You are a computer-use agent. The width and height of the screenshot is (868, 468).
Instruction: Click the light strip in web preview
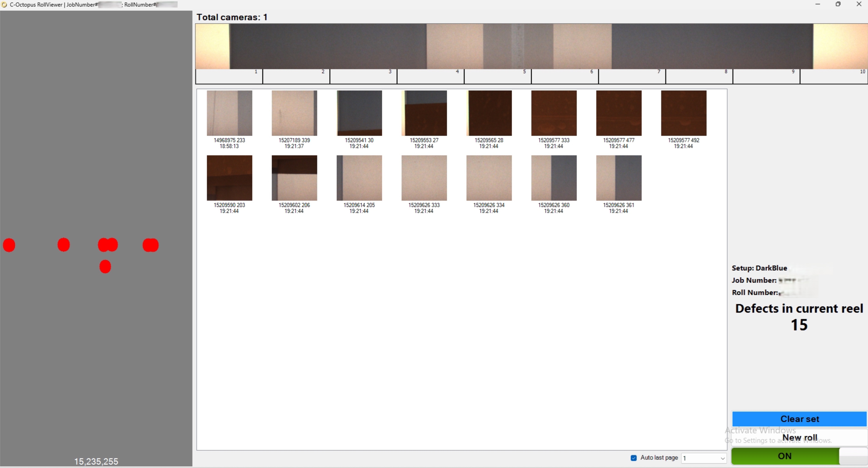(x=518, y=46)
